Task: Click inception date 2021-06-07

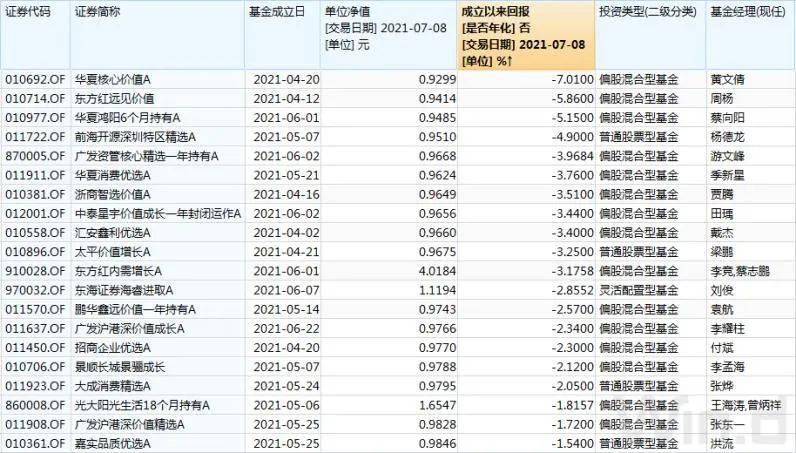Action: coord(286,290)
